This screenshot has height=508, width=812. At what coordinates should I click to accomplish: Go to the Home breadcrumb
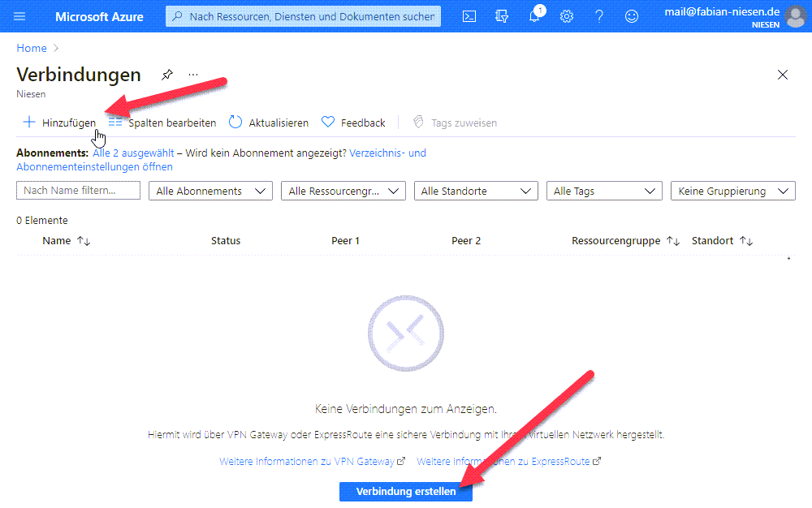coord(32,48)
